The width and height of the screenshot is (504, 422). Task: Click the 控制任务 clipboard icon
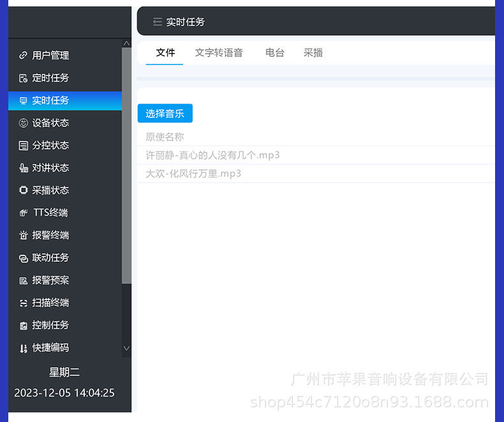(23, 326)
